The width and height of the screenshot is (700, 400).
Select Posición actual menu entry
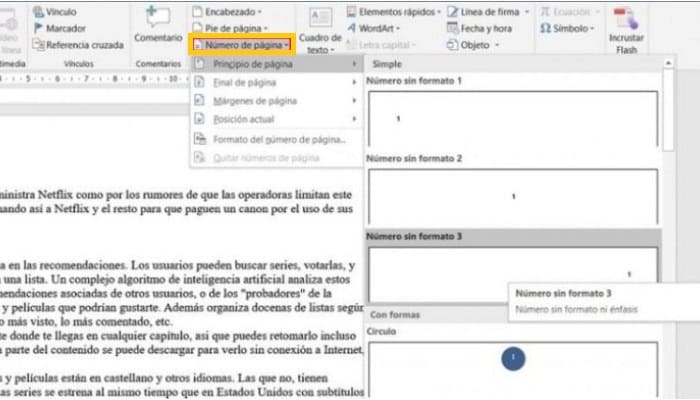pos(276,119)
